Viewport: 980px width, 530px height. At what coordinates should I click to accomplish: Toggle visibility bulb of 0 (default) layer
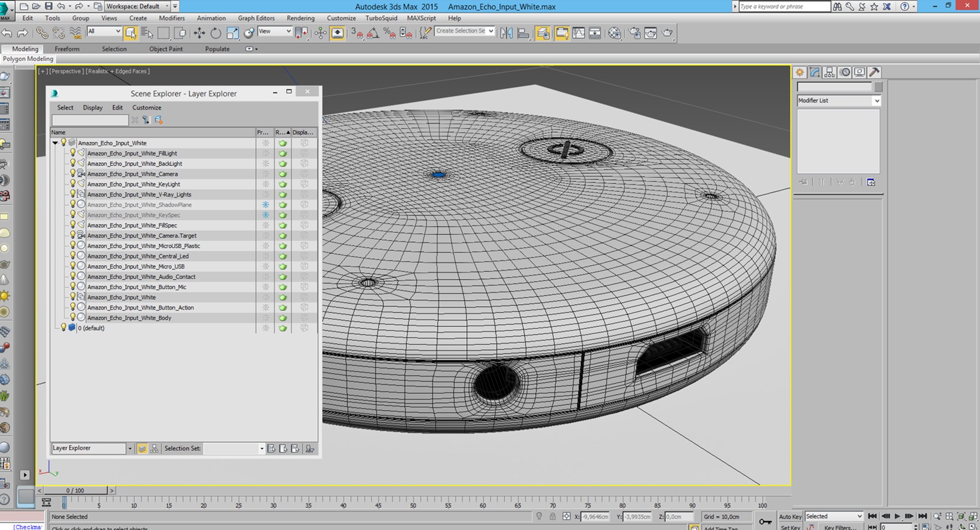(63, 328)
